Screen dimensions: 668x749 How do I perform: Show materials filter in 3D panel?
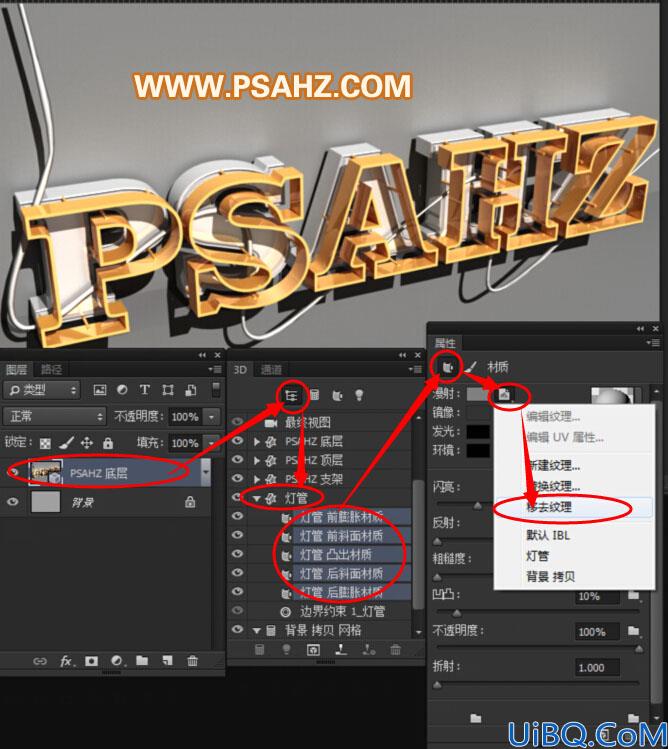pos(337,396)
